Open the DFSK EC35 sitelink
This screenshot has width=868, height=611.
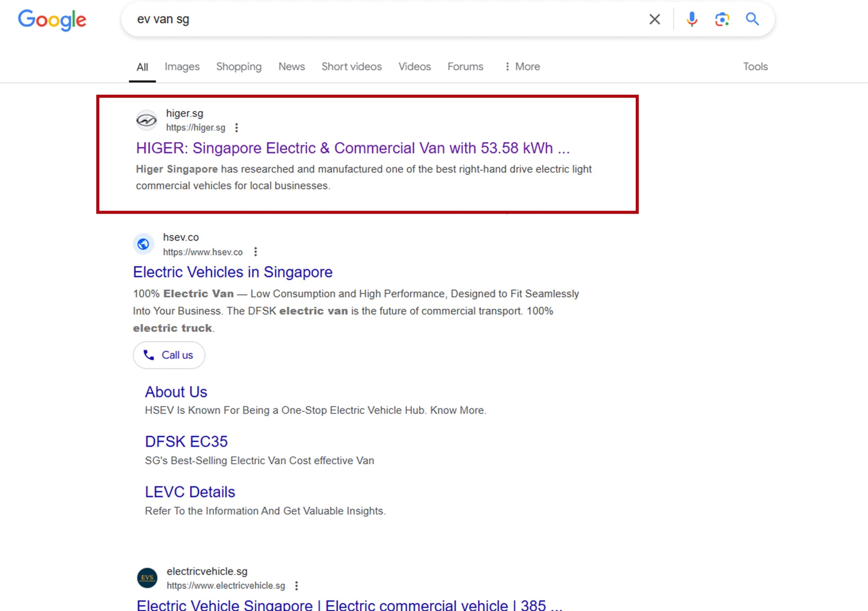[186, 442]
